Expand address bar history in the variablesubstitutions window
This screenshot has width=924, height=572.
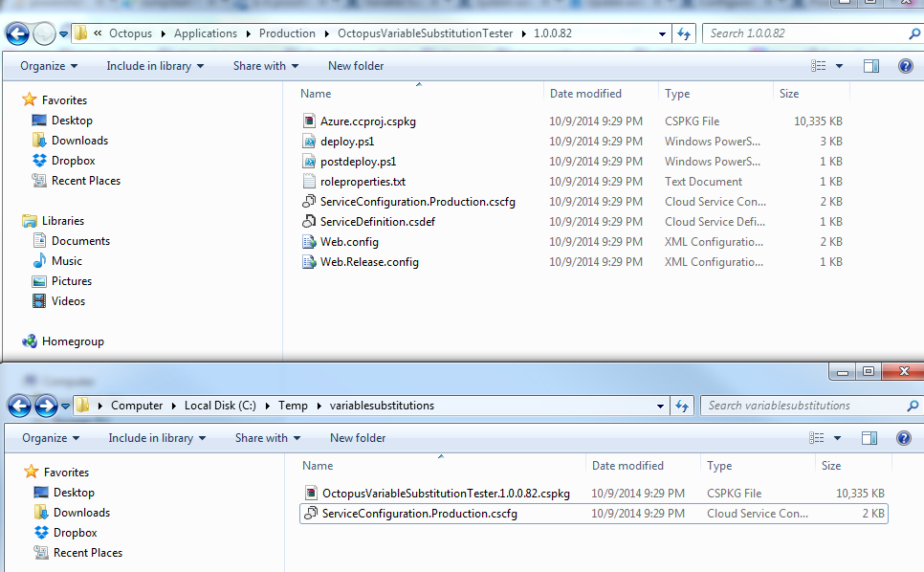[x=661, y=406]
